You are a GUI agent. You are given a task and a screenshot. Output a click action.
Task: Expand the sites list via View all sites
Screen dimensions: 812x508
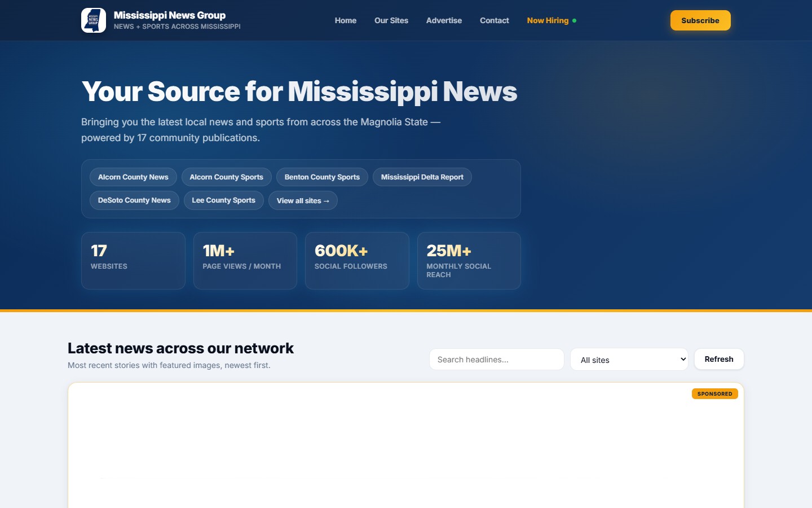click(x=303, y=200)
